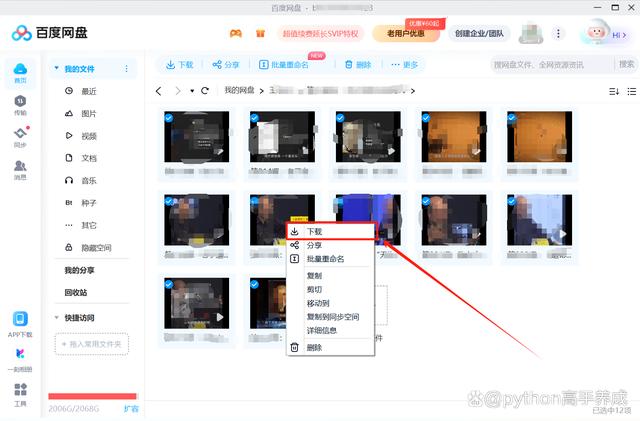Open the header three-dot settings menu
The image size is (640, 421).
coord(558,33)
